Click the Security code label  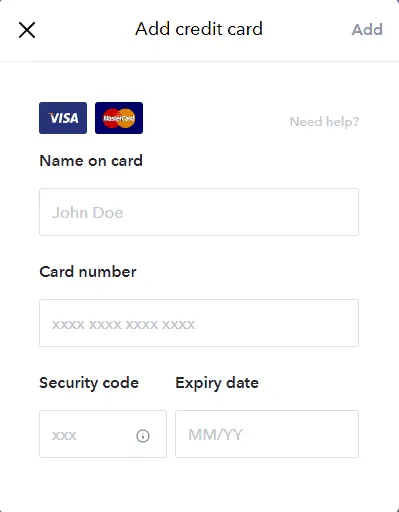[89, 383]
